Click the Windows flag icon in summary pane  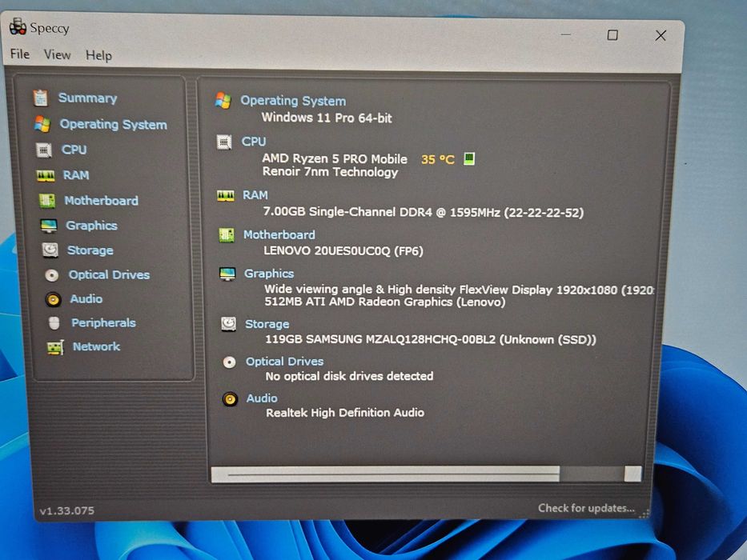(x=223, y=101)
